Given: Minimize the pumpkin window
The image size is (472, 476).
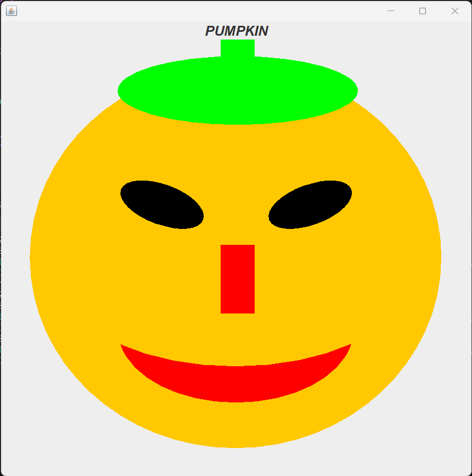Looking at the screenshot, I should click(x=391, y=11).
